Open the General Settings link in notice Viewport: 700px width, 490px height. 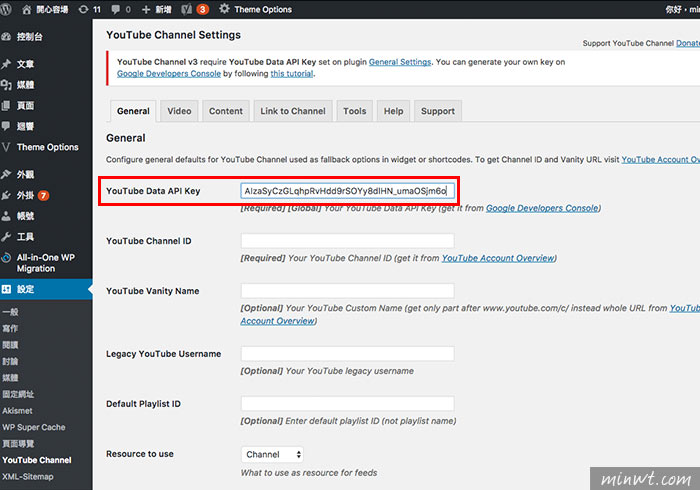(400, 62)
